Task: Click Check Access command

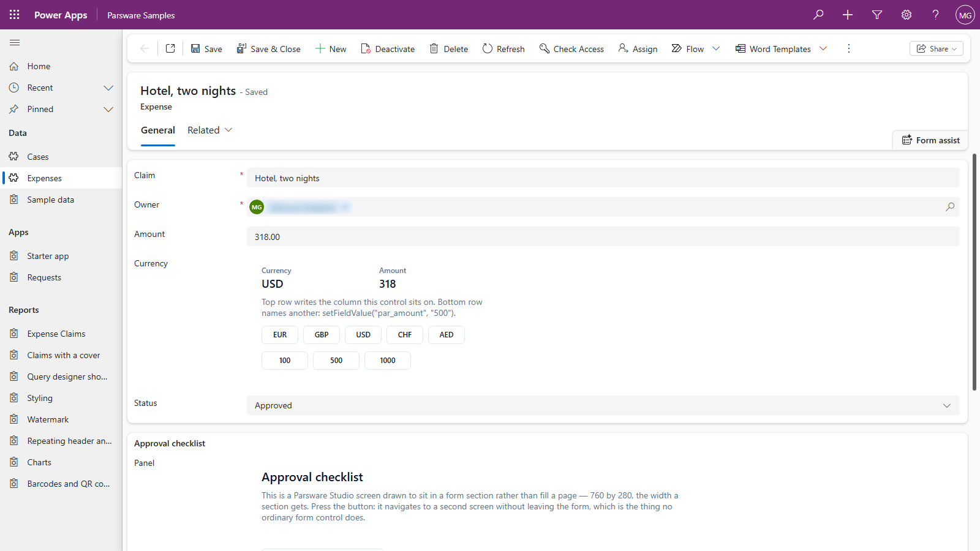Action: coord(571,48)
